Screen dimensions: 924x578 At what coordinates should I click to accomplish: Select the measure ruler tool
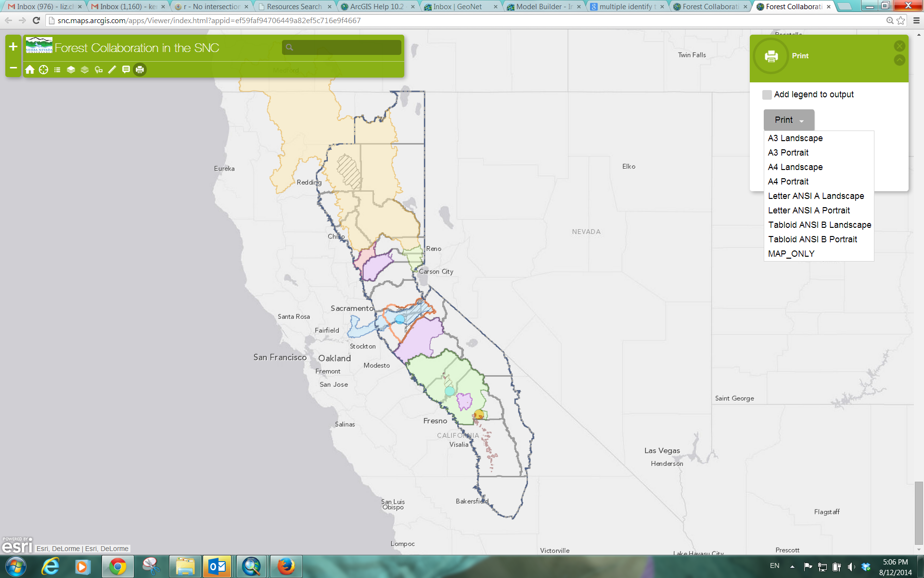click(112, 70)
